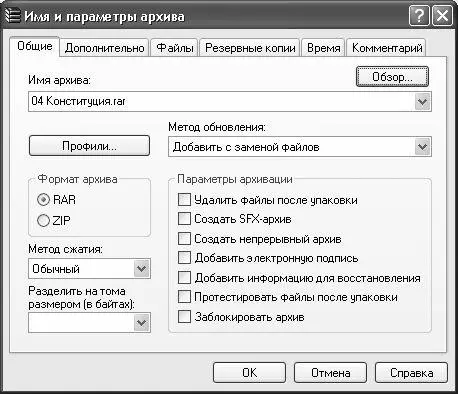Open the Резервные копии tab
The height and width of the screenshot is (394, 458).
[x=250, y=48]
